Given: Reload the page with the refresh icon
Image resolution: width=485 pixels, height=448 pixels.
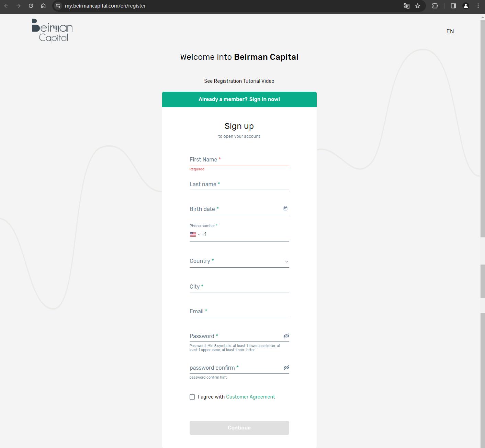Looking at the screenshot, I should coord(31,6).
